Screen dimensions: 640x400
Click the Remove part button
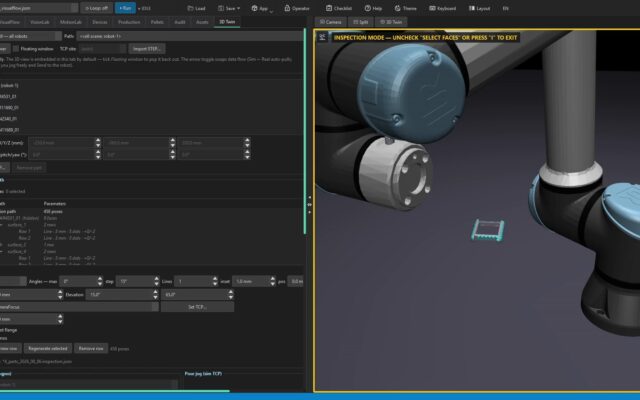coord(29,168)
